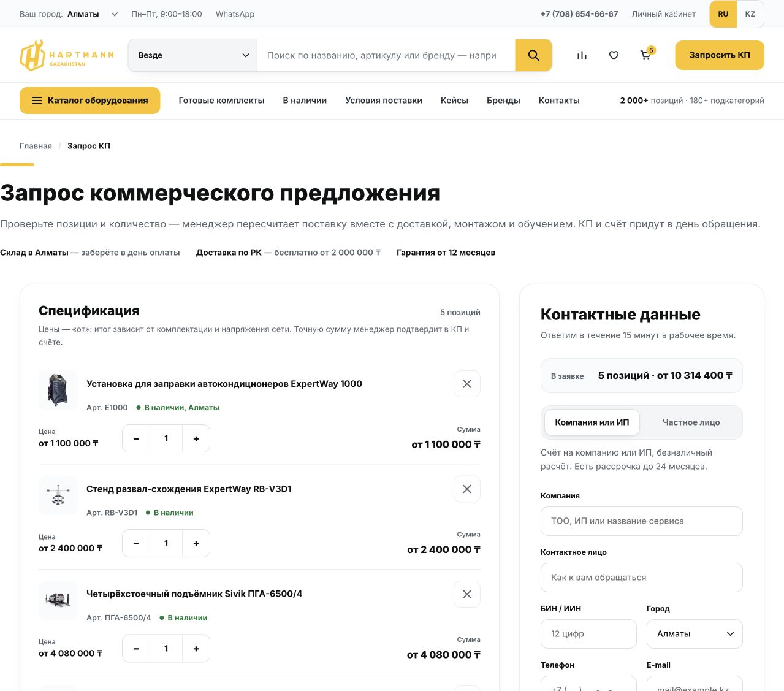784x691 pixels.
Task: Decrease quantity of Sivik ПГА-6500/4
Action: pos(136,649)
